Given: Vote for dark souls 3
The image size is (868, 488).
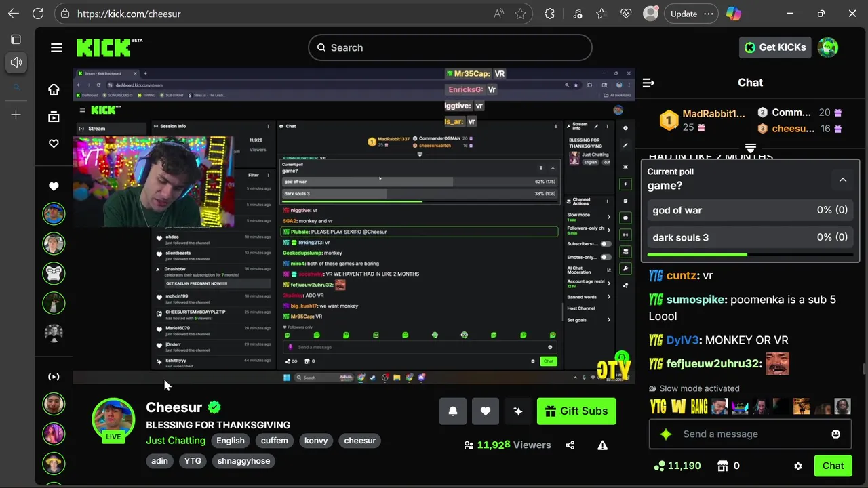Looking at the screenshot, I should pos(750,237).
